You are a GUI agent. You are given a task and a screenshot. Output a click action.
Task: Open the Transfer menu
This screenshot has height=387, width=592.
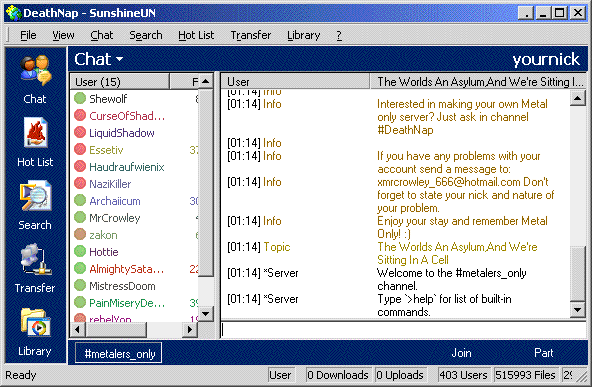click(x=251, y=35)
